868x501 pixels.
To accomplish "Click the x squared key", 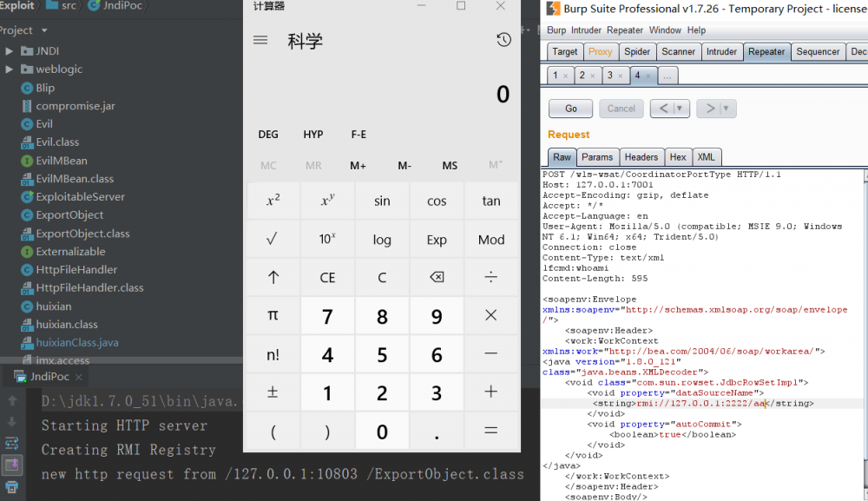I will [x=273, y=201].
